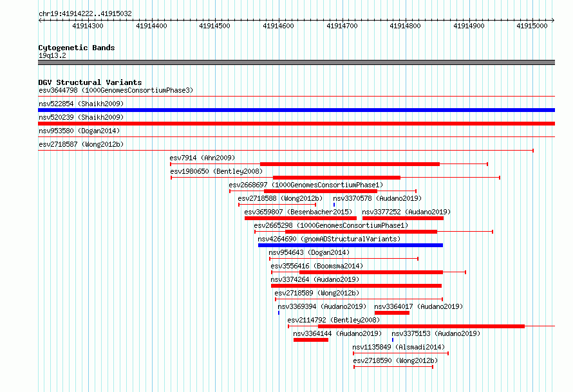Screen dimensions: 573x392
Task: Open the nsv3364144 (Audano2019) label
Action: coord(337,333)
